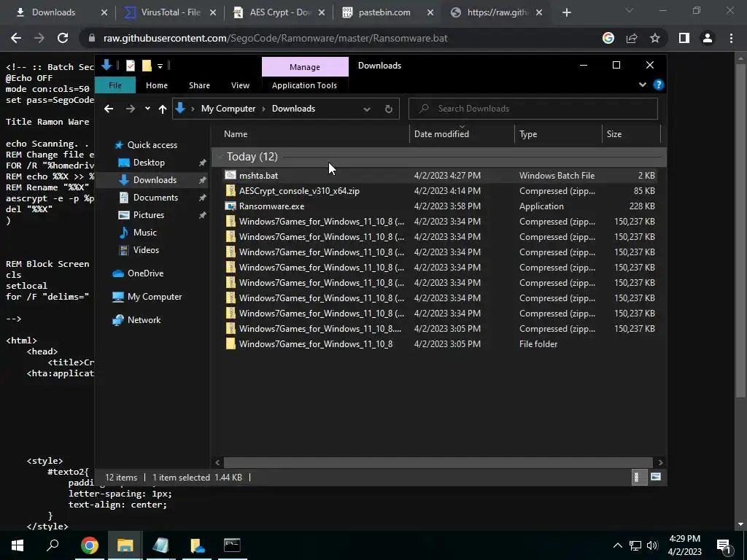The width and height of the screenshot is (747, 560).
Task: Select My Computer in navigation pane
Action: [x=155, y=297]
